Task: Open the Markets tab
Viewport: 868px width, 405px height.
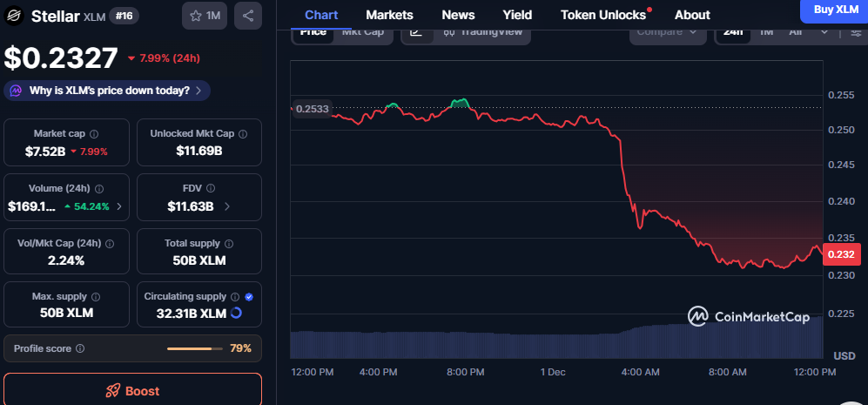Action: tap(389, 15)
